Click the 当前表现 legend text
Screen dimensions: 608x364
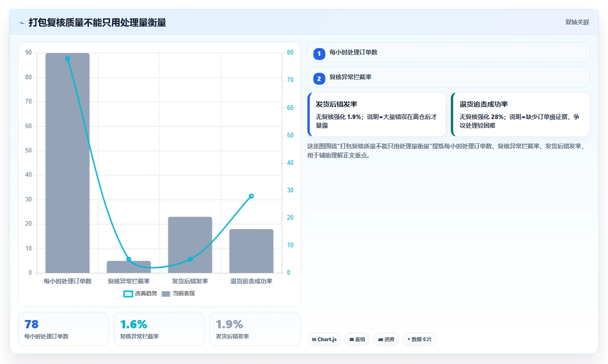(184, 293)
